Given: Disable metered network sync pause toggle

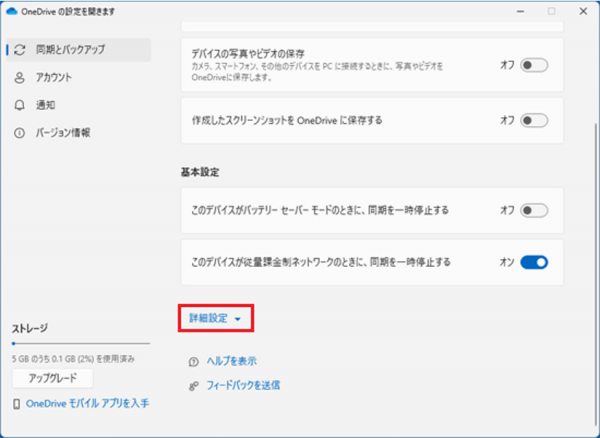Looking at the screenshot, I should tap(535, 262).
